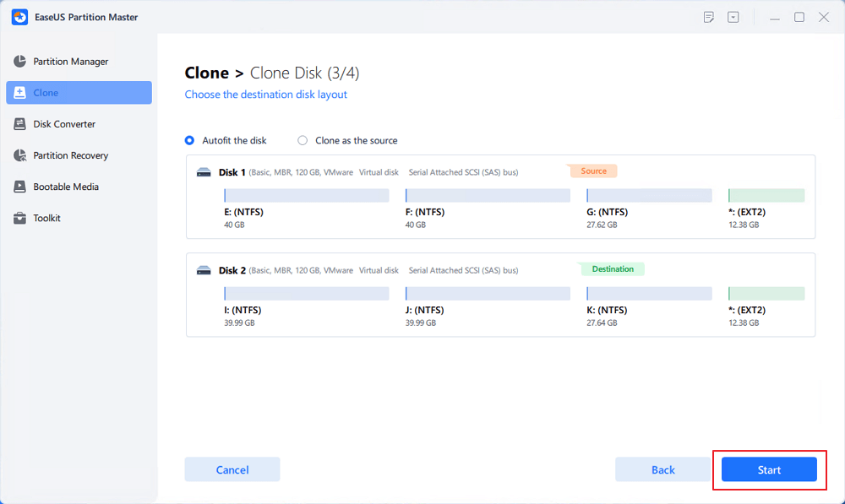Cancel the clone operation
This screenshot has height=504, width=845.
point(232,469)
